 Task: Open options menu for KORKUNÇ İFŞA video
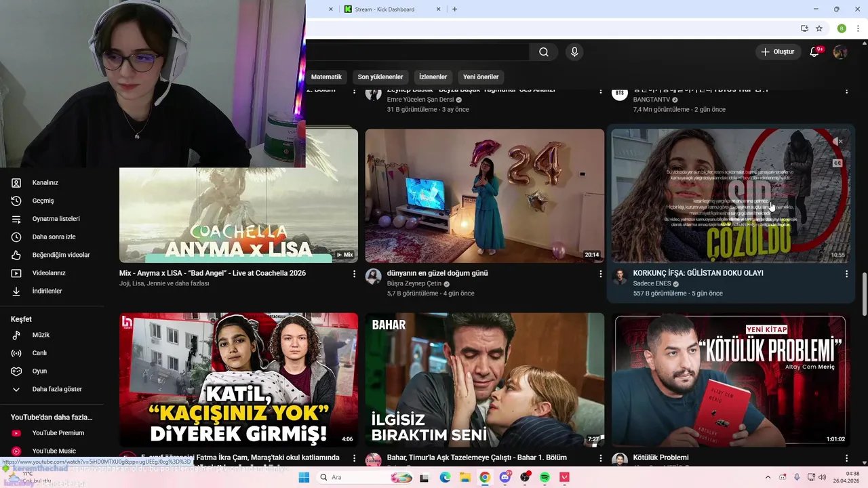tap(846, 274)
